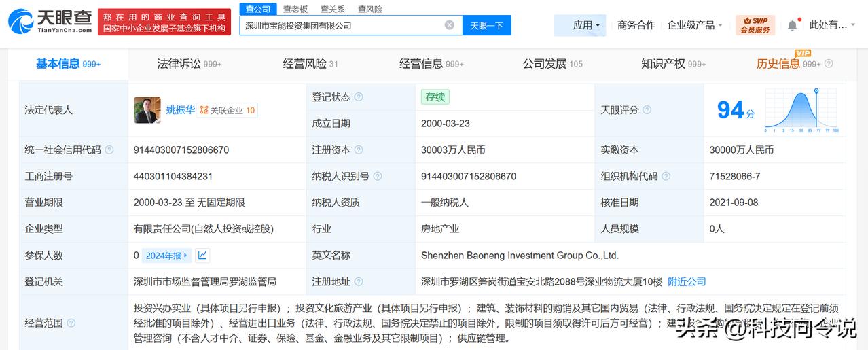Viewport: 868px width, 350px height.
Task: View the 天眼评分 score distribution chart
Action: click(801, 111)
